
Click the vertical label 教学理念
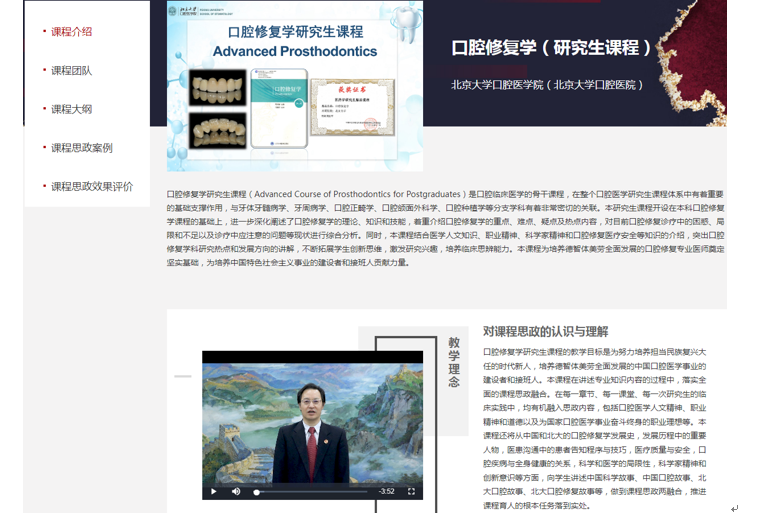point(454,362)
